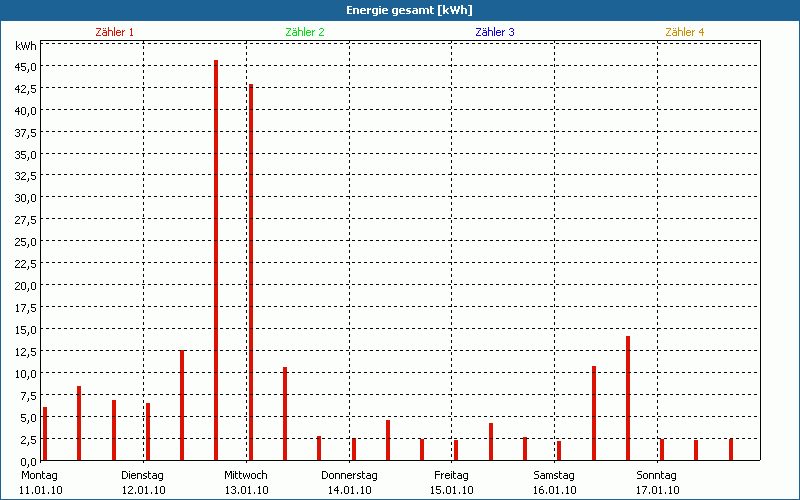Click the 7,5 y-axis value
Screen dimensions: 800x500
coord(28,395)
